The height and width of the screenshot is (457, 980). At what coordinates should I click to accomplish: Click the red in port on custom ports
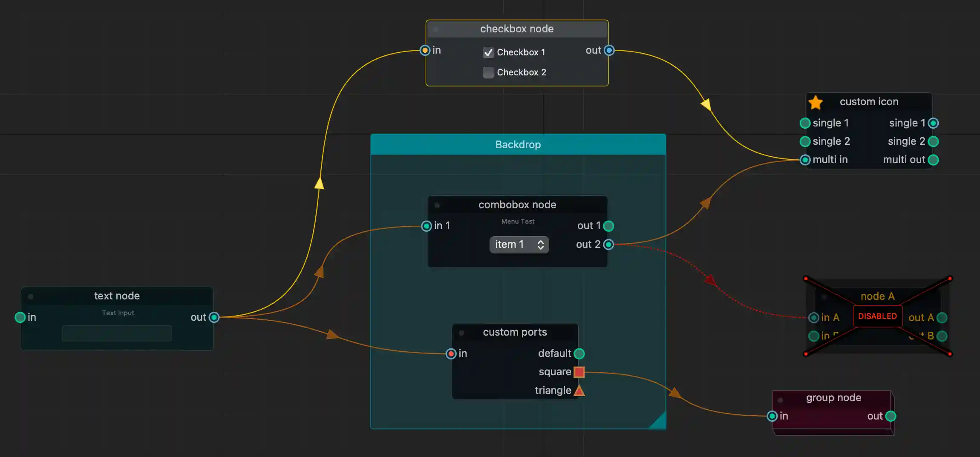(x=451, y=354)
